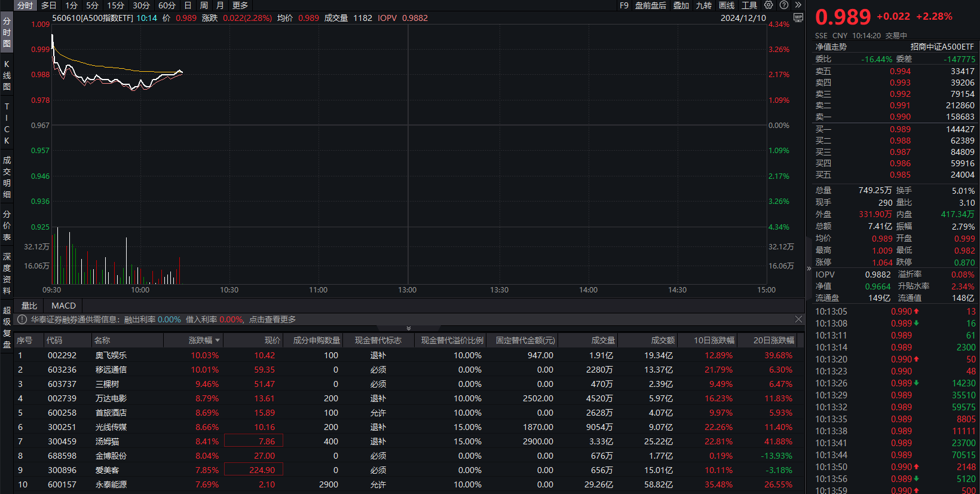Select stock row 万达电影
Screen dimensions: 980x494
[x=111, y=398]
